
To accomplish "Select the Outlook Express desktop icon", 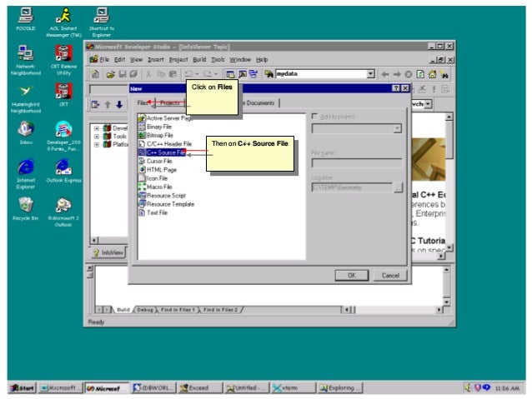I will point(63,172).
